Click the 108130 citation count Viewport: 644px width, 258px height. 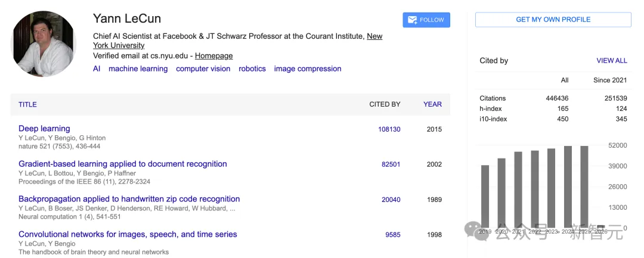click(389, 129)
